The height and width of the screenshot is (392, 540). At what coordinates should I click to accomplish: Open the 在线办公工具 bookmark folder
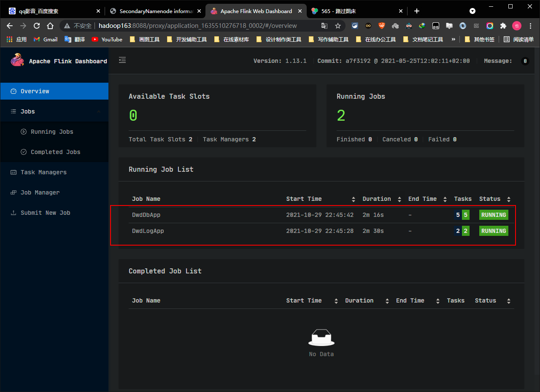point(376,39)
